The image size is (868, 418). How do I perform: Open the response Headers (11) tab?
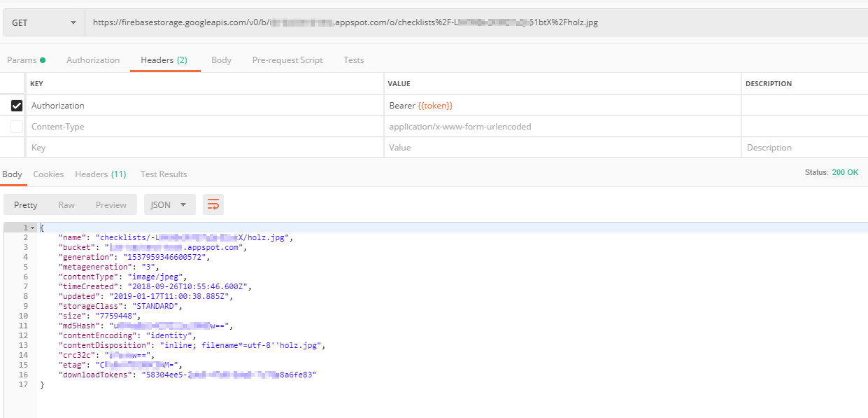101,174
